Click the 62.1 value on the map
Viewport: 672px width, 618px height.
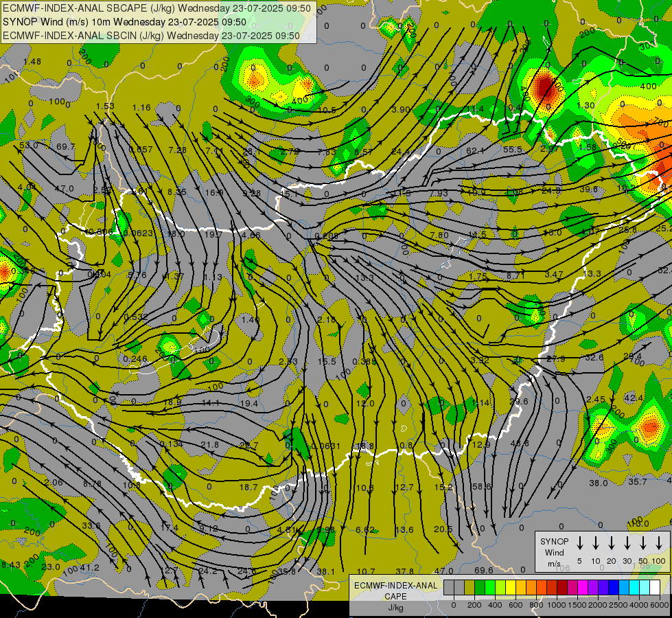click(x=475, y=150)
